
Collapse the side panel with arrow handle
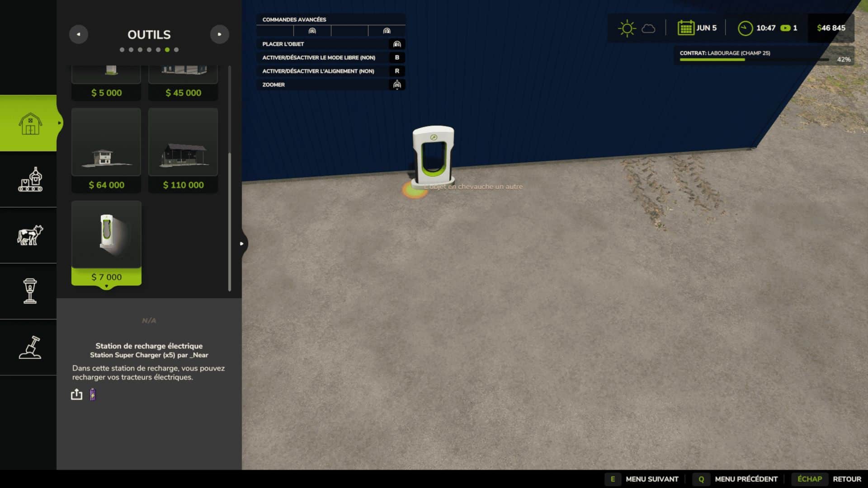pos(242,244)
